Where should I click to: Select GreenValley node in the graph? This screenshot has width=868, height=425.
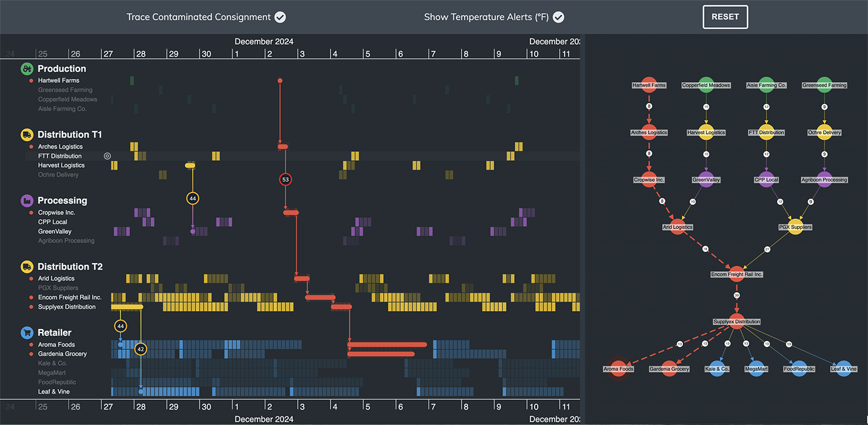706,180
